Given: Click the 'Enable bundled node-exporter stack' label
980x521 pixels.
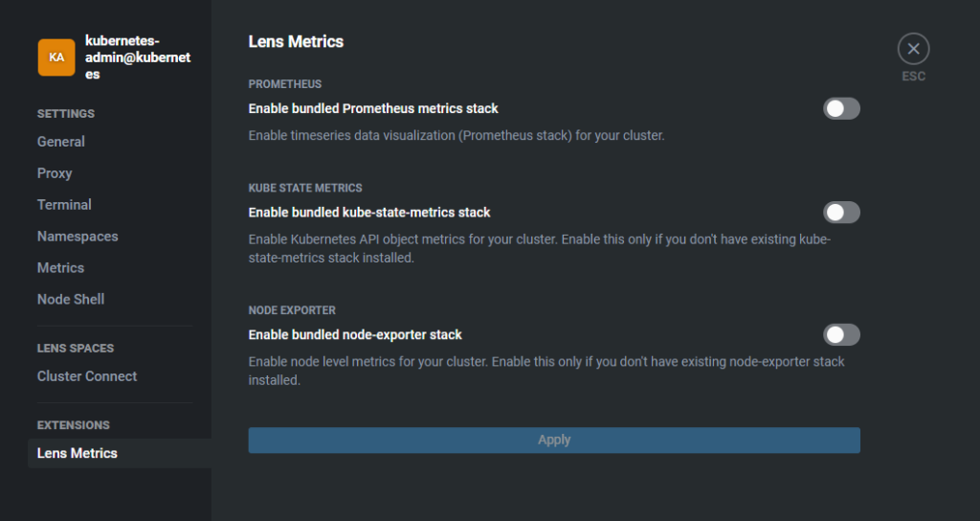Looking at the screenshot, I should pos(355,335).
